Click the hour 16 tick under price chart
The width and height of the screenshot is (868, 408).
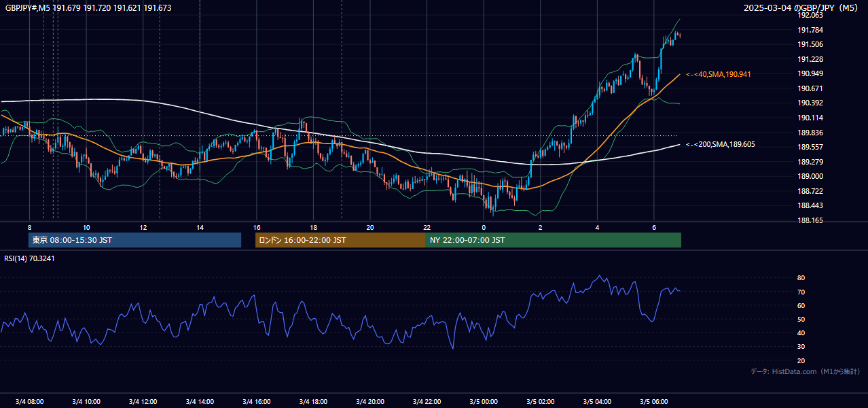(257, 227)
